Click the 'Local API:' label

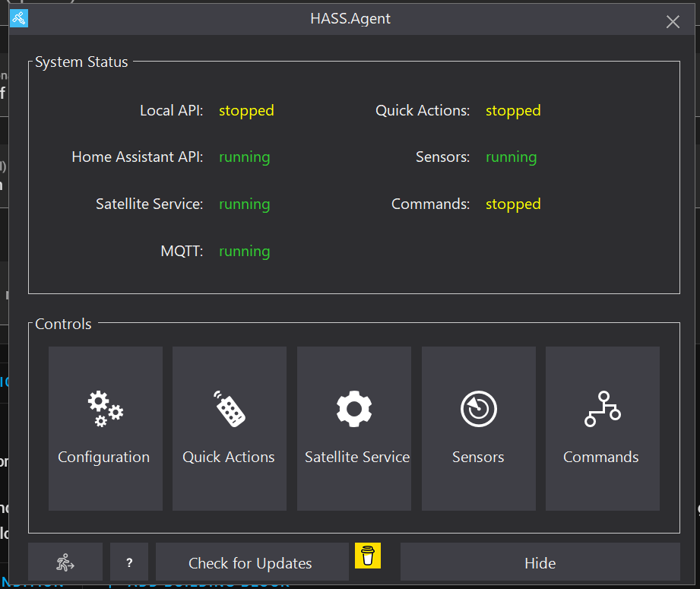click(x=172, y=110)
